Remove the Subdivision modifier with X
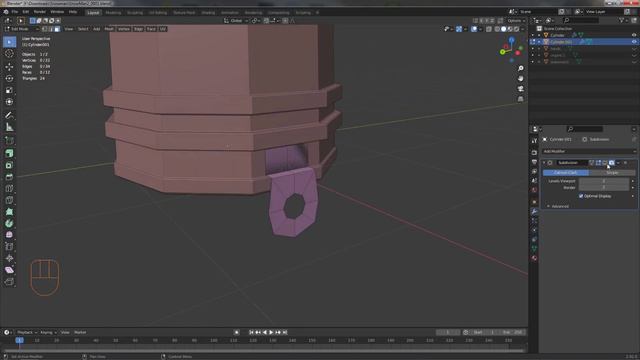The width and height of the screenshot is (640, 360). coord(625,163)
